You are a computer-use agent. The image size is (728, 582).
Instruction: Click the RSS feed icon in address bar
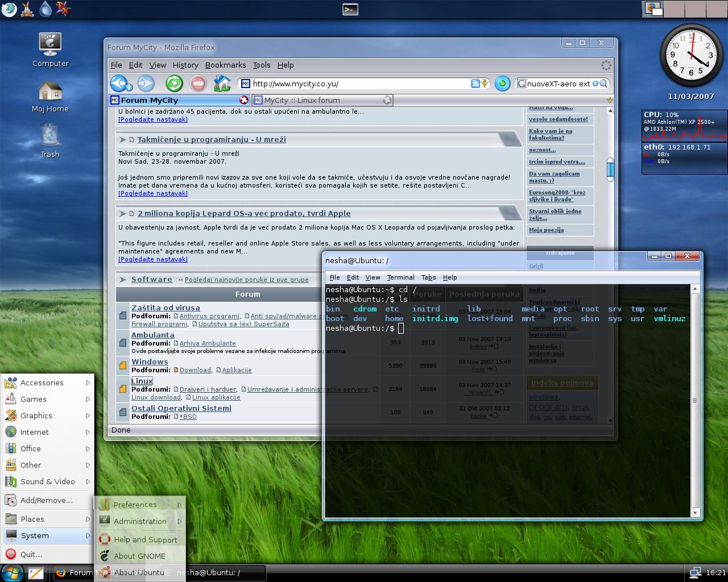tap(475, 84)
